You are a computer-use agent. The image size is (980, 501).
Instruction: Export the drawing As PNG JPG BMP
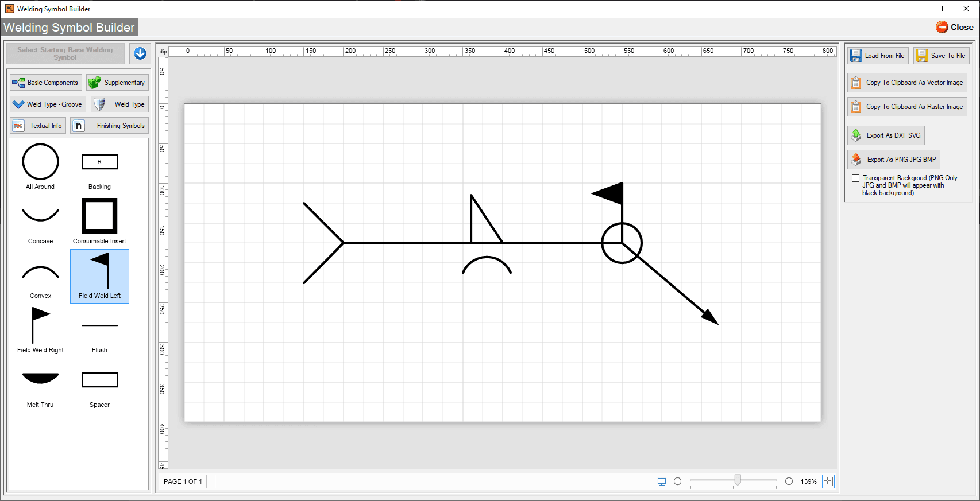click(x=894, y=160)
